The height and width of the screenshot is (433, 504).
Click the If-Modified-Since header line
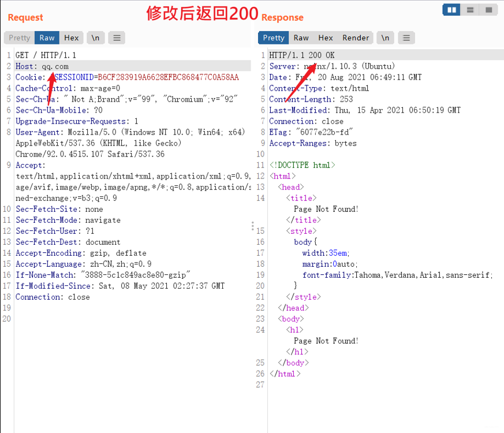point(120,286)
